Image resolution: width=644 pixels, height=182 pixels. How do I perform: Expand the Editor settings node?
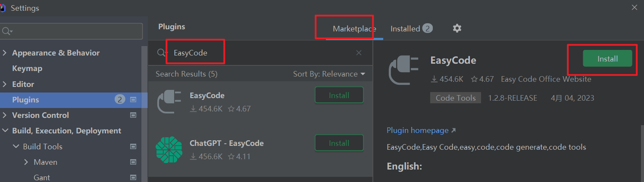[5, 84]
